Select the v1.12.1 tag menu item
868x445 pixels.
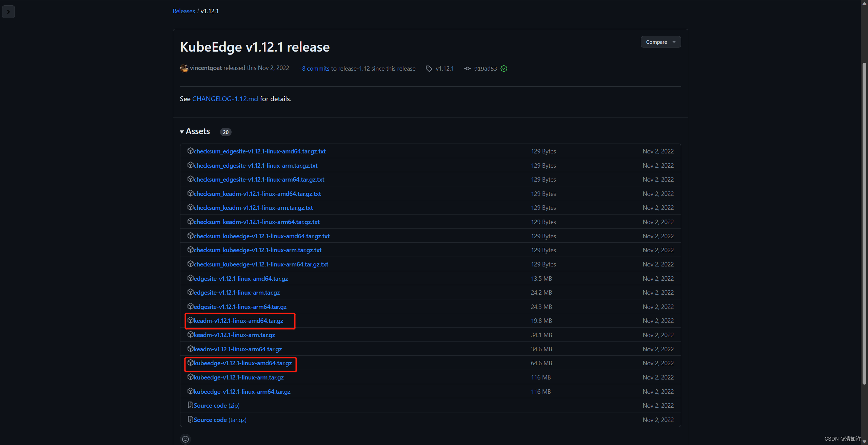tap(445, 68)
